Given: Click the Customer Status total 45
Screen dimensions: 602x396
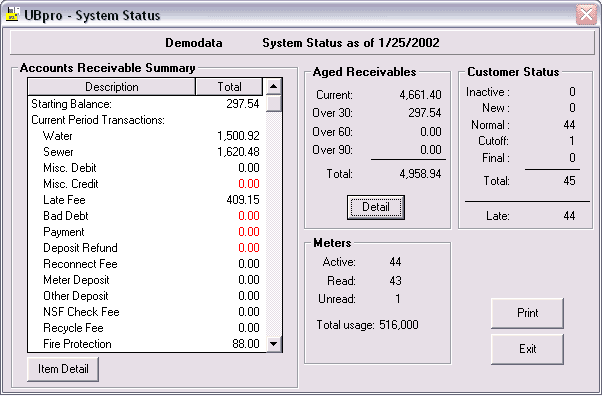Looking at the screenshot, I should [x=569, y=181].
